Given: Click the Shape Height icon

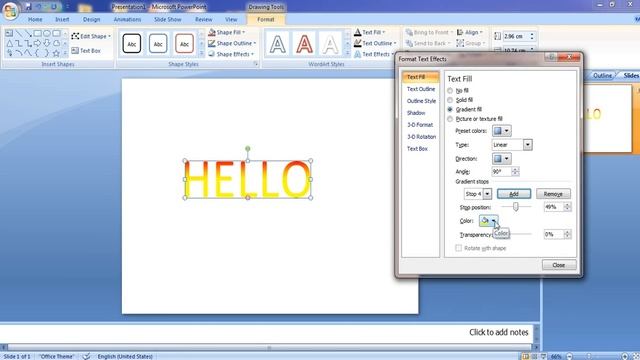Looking at the screenshot, I should [497, 36].
